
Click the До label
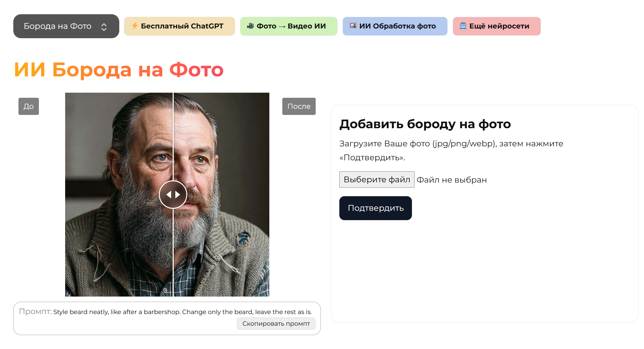coord(29,107)
